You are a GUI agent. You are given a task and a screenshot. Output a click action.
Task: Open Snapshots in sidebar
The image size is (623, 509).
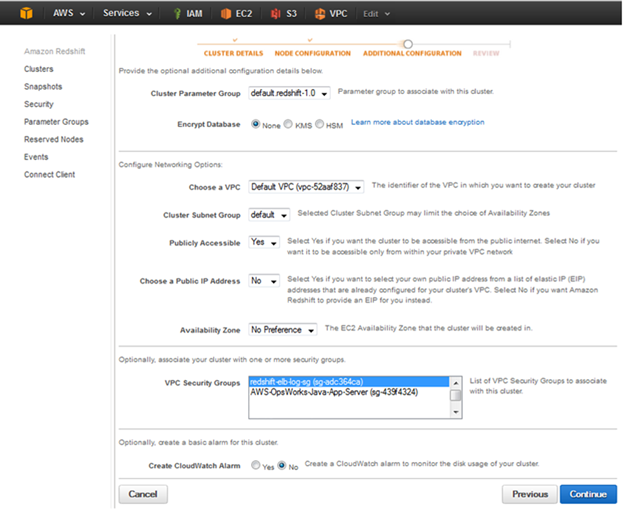point(43,87)
